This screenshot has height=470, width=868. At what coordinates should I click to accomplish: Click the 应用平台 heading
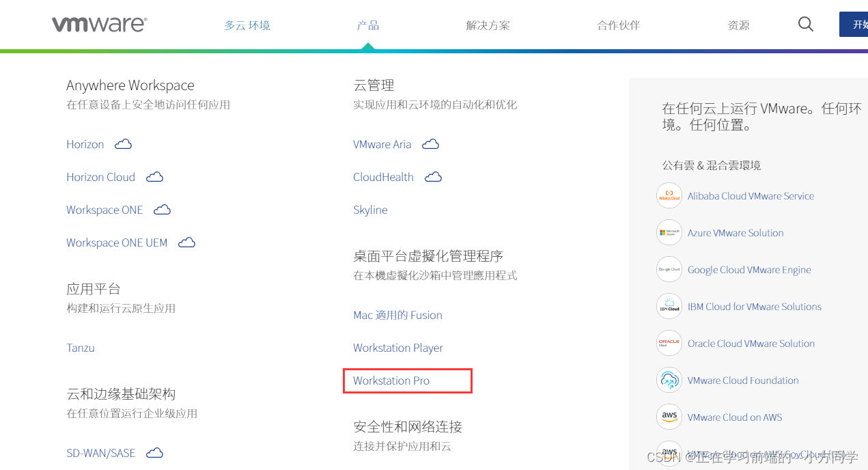tap(94, 289)
